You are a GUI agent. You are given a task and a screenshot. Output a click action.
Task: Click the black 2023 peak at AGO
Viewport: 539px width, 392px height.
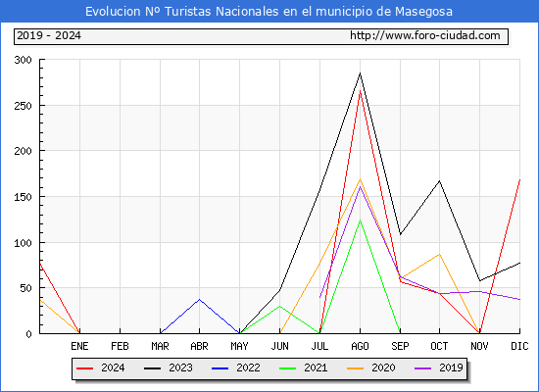(360, 73)
